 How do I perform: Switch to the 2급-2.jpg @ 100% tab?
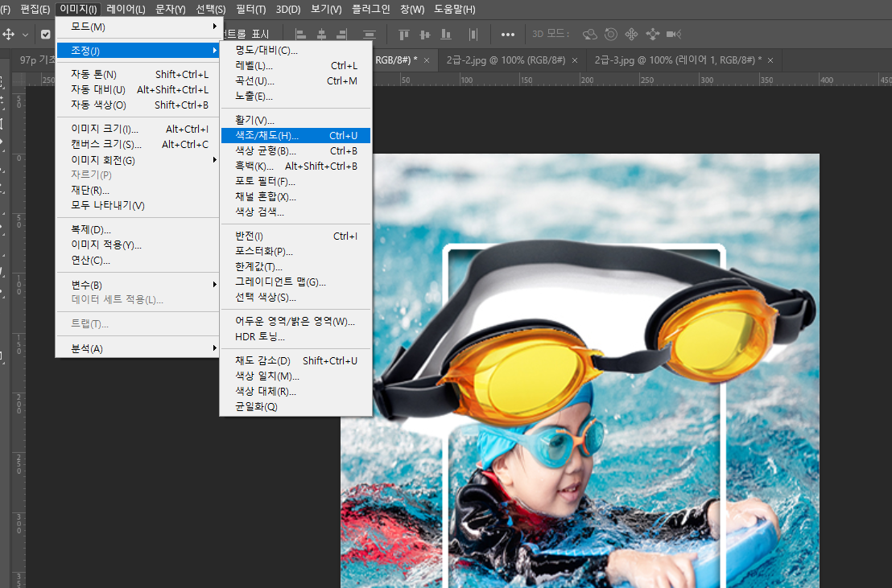pyautogui.click(x=506, y=60)
